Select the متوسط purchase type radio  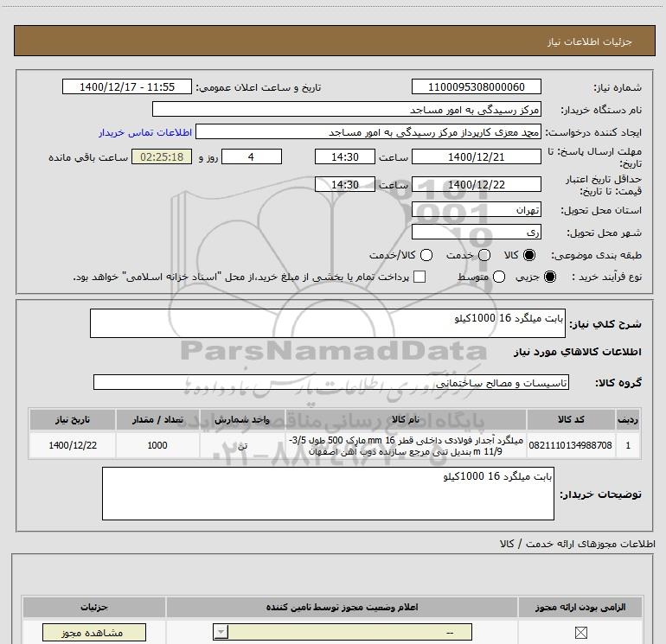tap(499, 277)
